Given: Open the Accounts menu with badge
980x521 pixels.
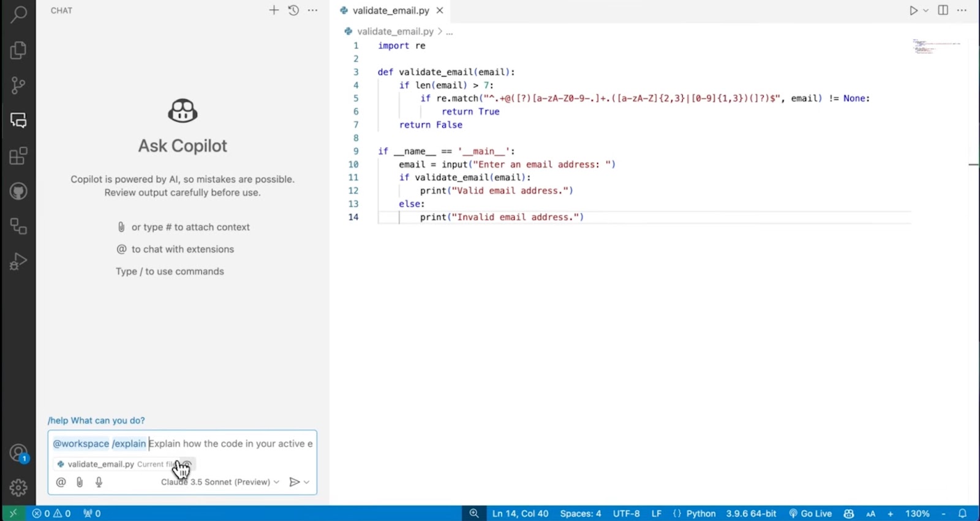Looking at the screenshot, I should click(x=18, y=453).
